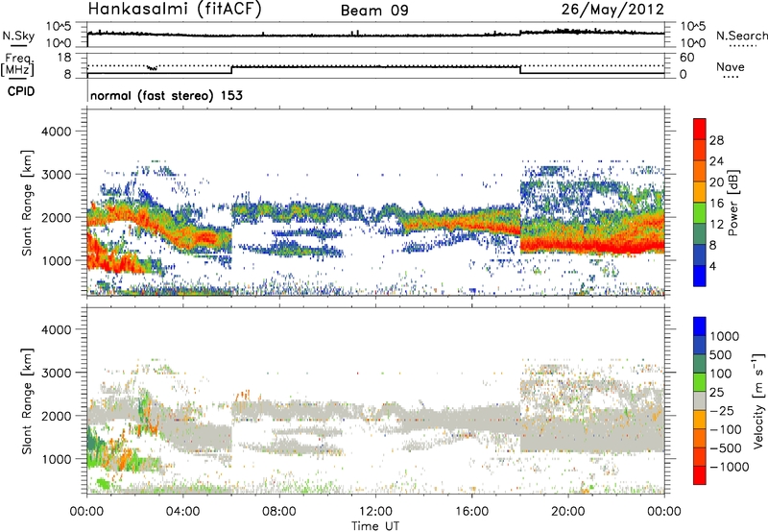The image size is (768, 532).
Task: Click the date '26/May/2012'
Action: tap(612, 10)
